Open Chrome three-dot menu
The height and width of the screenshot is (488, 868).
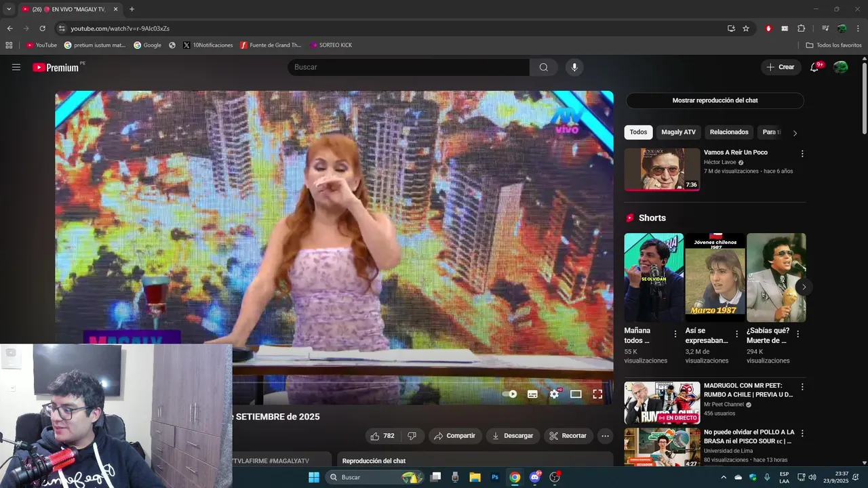[858, 28]
